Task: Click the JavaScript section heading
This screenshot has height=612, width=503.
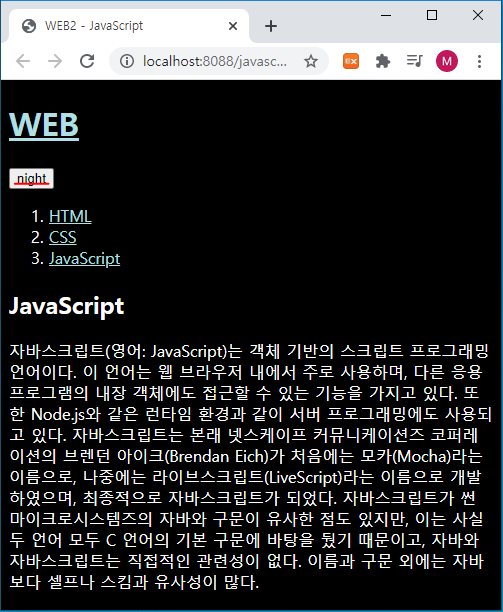Action: [66, 306]
